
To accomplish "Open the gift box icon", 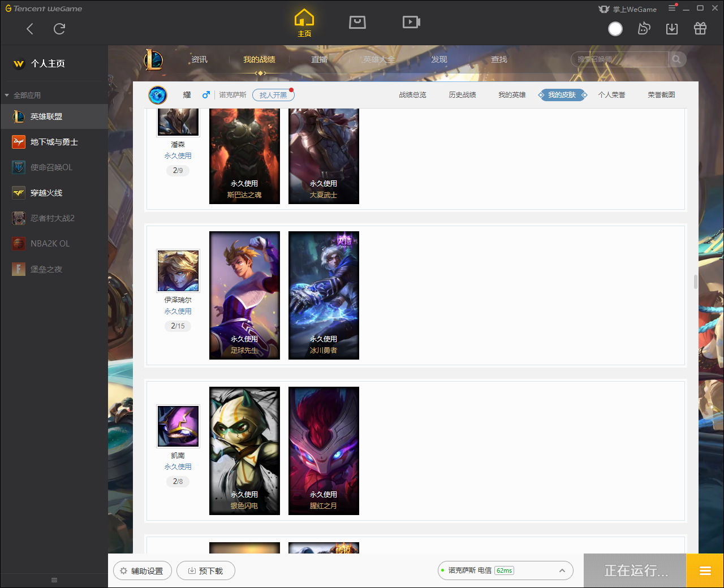I will 700,29.
